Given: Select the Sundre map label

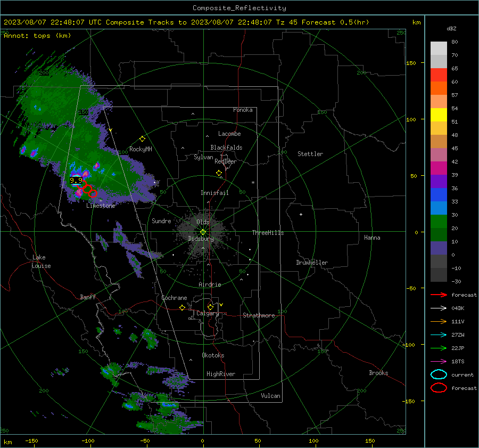Looking at the screenshot, I should (x=161, y=221).
